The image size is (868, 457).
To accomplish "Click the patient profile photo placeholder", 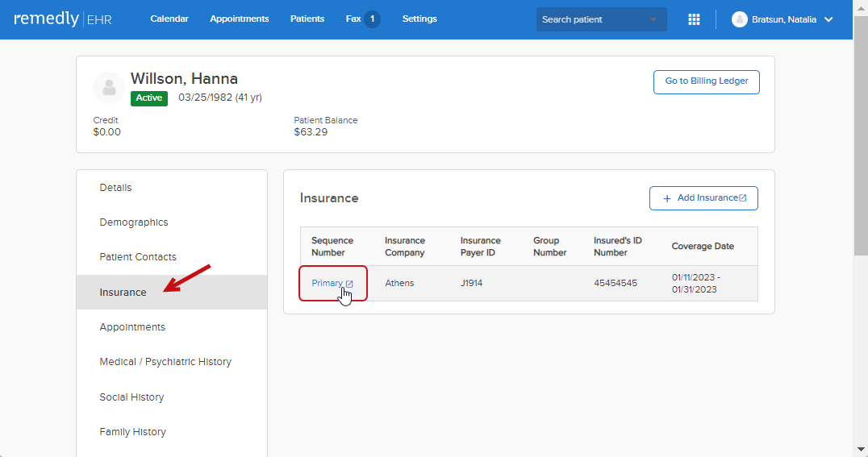I will (109, 88).
